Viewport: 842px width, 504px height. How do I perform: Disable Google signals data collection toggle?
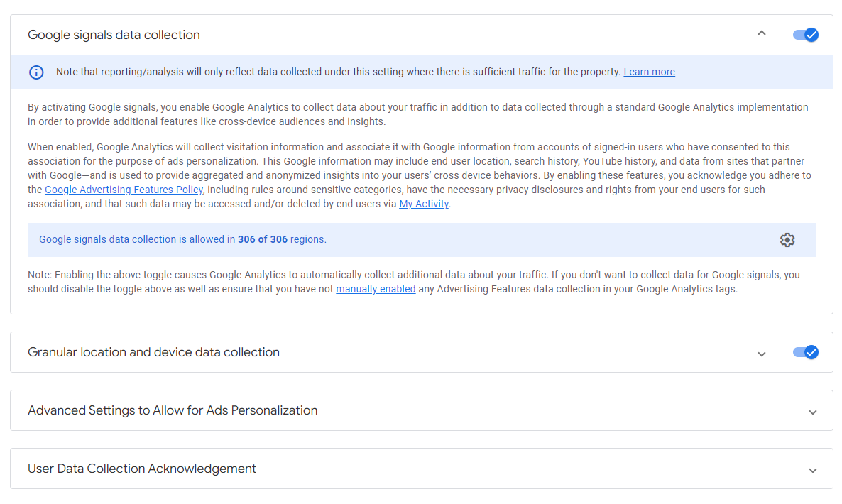(x=805, y=35)
